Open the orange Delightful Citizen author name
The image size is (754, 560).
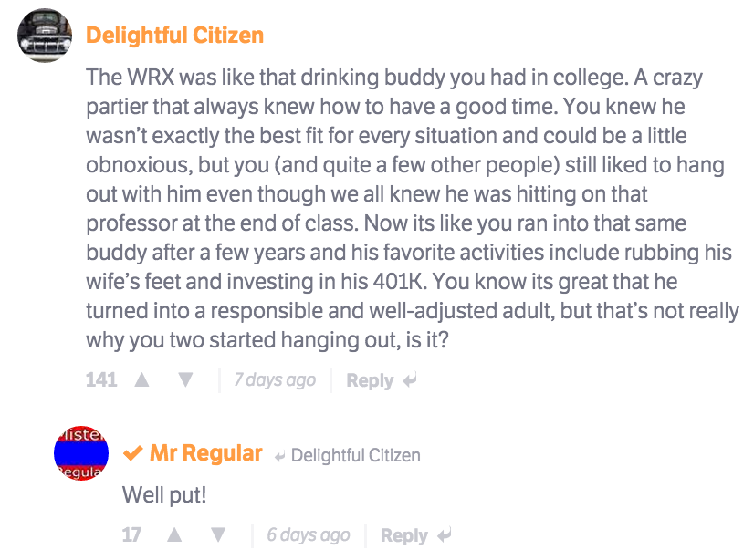click(174, 36)
